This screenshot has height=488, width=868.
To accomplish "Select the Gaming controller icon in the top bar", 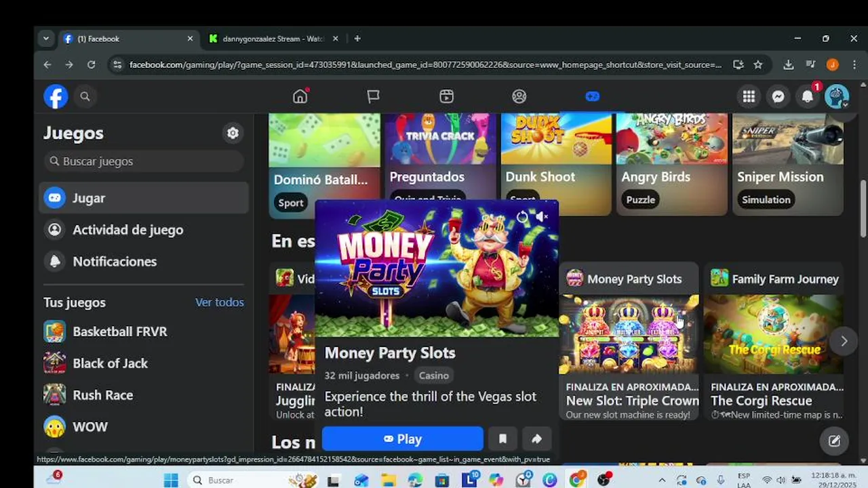I will point(592,96).
